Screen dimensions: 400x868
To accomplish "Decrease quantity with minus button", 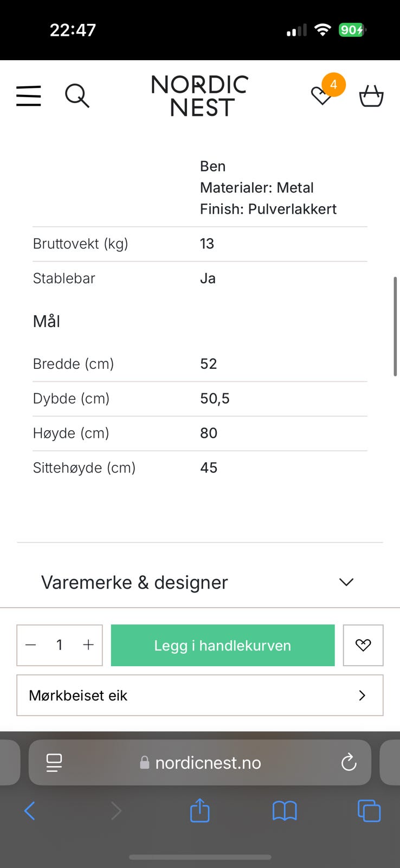I will [x=31, y=645].
